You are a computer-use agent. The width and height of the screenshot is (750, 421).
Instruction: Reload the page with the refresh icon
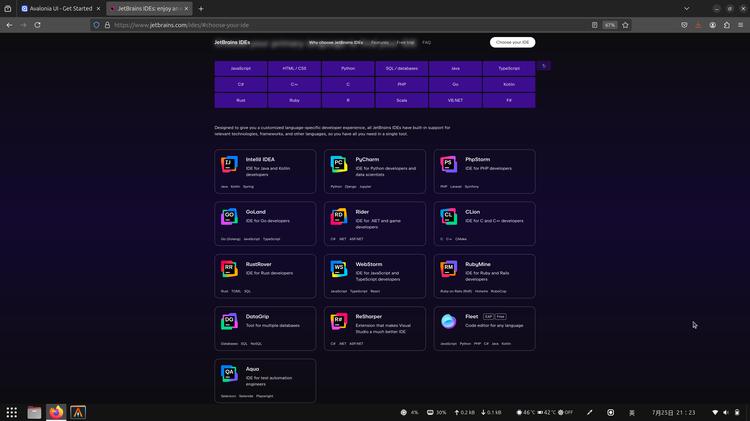point(37,25)
